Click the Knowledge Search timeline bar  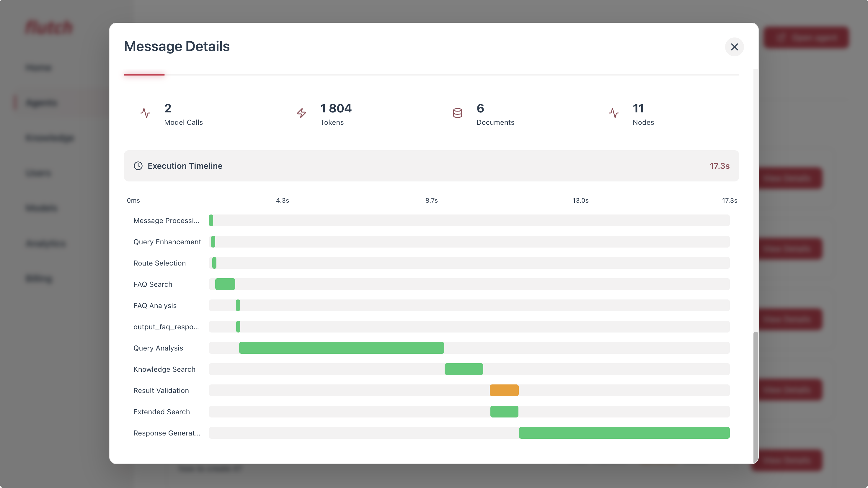click(464, 369)
